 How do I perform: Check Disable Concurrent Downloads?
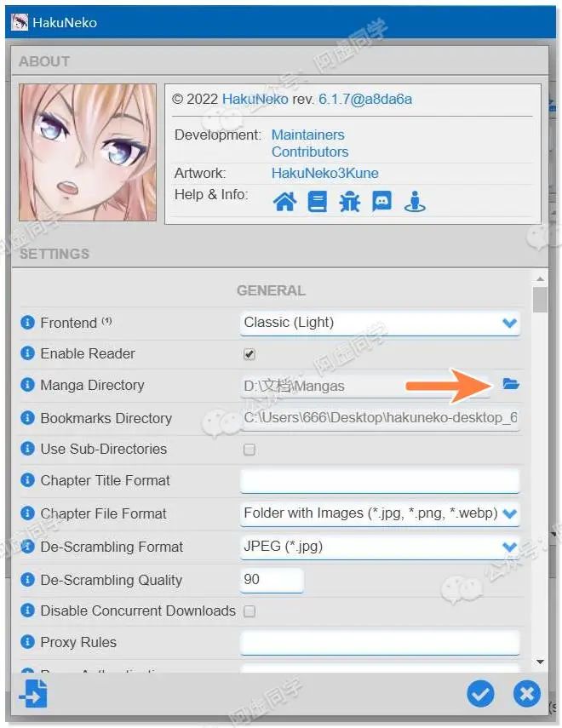tap(249, 611)
